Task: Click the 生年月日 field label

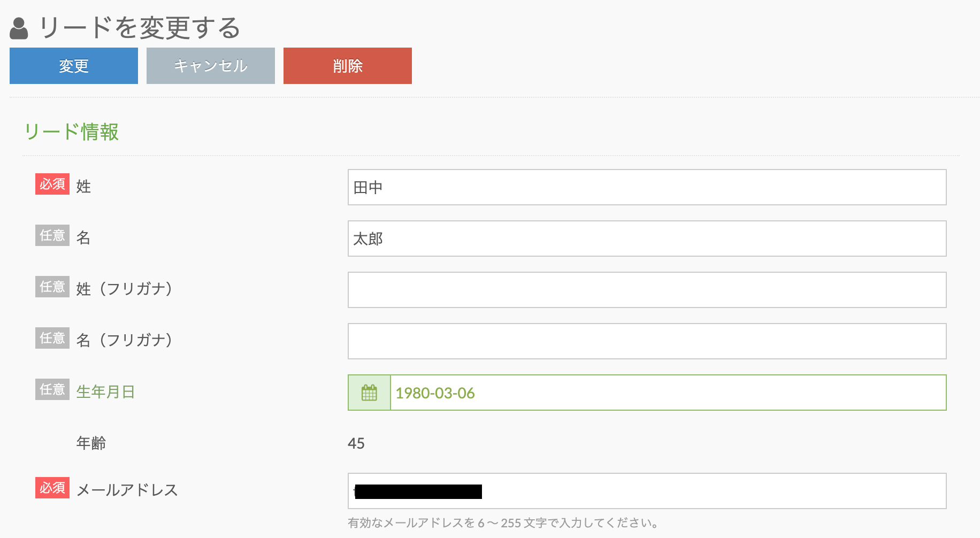Action: point(105,391)
